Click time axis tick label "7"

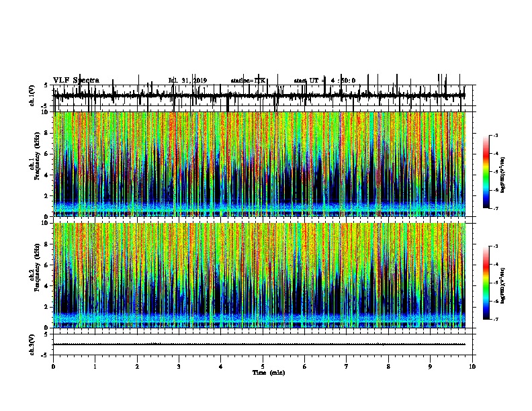pos(347,367)
